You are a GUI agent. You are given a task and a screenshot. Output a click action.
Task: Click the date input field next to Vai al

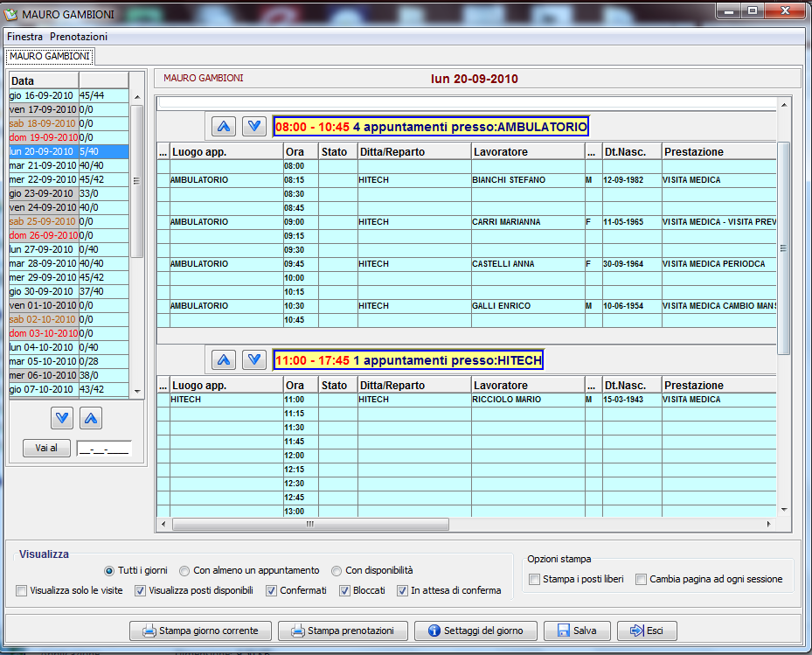point(104,449)
